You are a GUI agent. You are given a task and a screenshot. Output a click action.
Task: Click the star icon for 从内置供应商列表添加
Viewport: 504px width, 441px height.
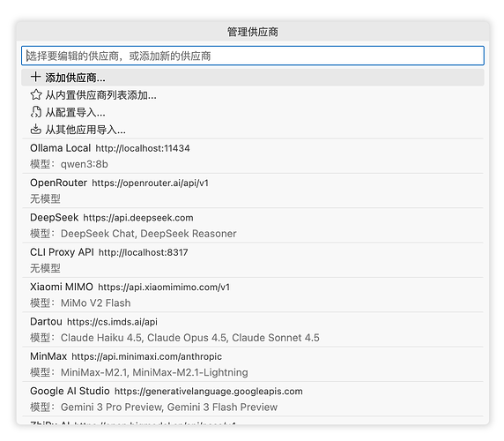point(35,95)
